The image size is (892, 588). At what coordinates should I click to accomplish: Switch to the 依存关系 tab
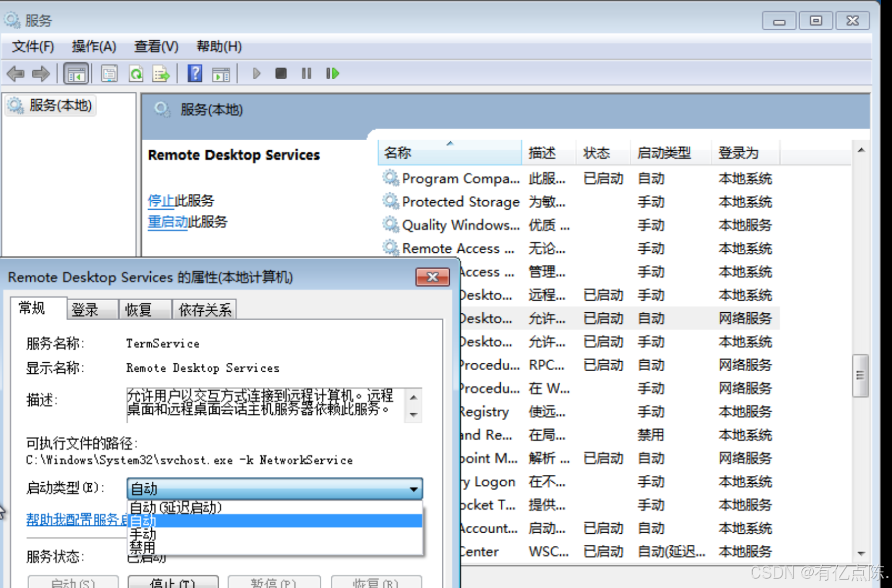[205, 310]
